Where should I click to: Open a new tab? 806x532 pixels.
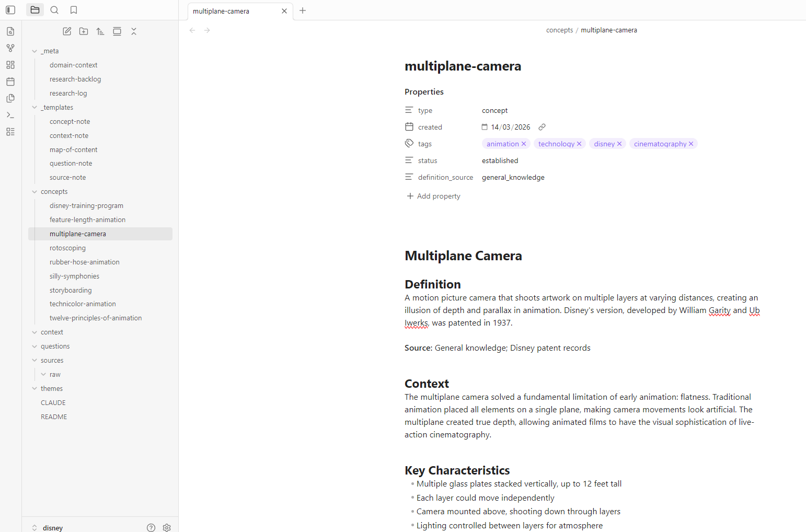click(x=303, y=10)
